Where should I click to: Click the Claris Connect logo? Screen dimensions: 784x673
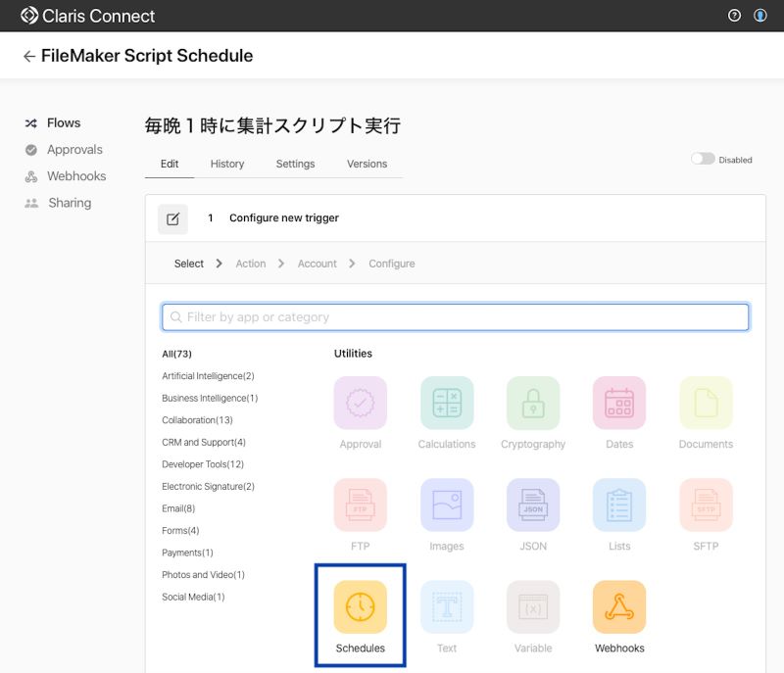(x=87, y=16)
